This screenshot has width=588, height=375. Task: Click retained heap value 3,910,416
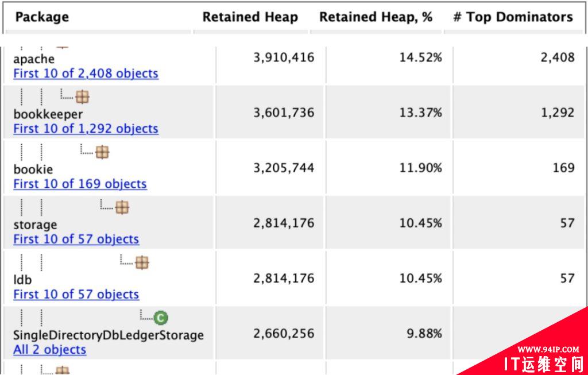click(284, 57)
